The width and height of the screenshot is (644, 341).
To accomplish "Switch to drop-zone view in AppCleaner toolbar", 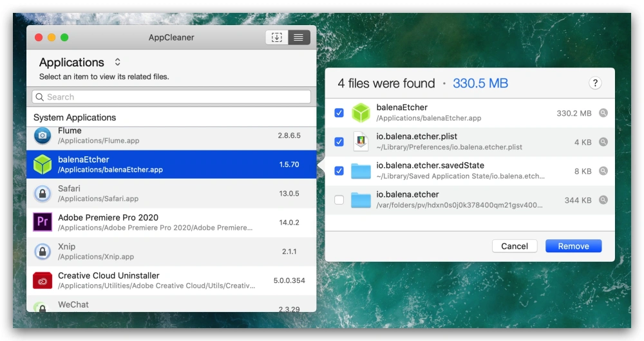I will (x=277, y=37).
